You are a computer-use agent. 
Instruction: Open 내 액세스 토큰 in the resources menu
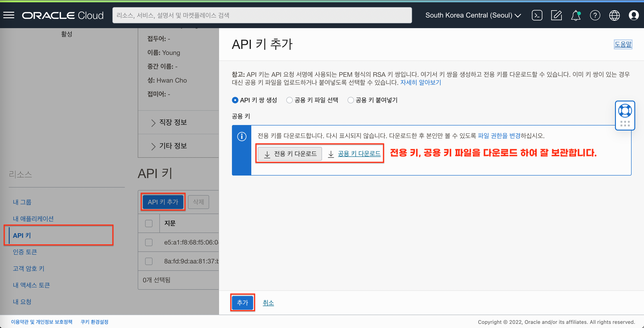[x=31, y=285]
